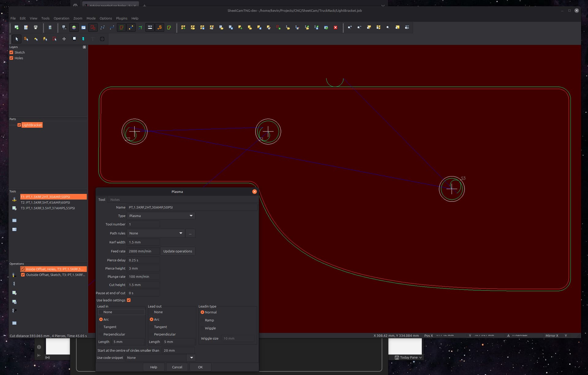Click the zoom in magnifier with plus
Image resolution: width=588 pixels, height=375 pixels.
350,28
